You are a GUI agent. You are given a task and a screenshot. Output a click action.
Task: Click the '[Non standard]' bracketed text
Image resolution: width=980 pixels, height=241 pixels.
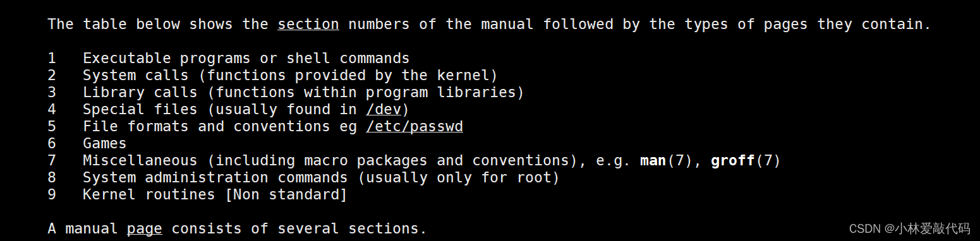point(286,195)
